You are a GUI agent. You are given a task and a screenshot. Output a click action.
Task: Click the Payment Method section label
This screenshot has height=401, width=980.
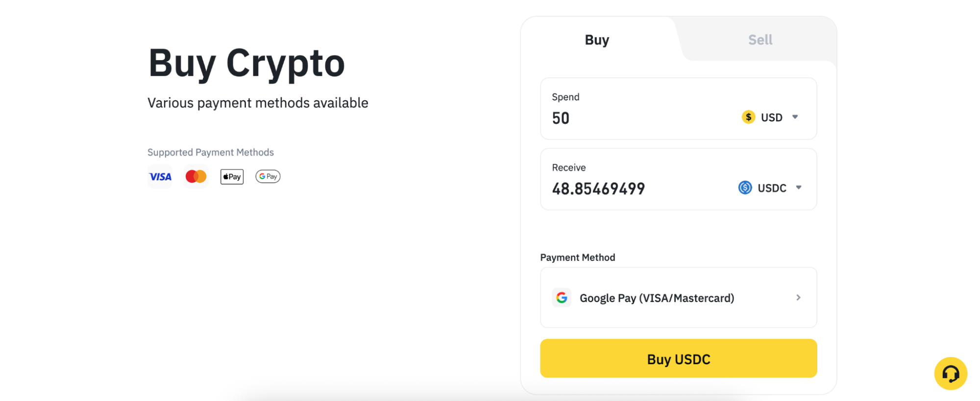pyautogui.click(x=577, y=257)
